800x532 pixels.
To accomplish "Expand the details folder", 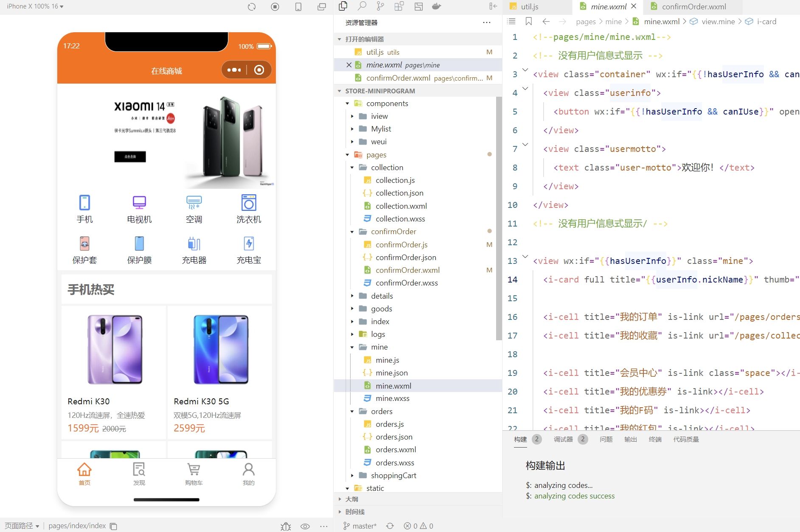I will pyautogui.click(x=352, y=296).
